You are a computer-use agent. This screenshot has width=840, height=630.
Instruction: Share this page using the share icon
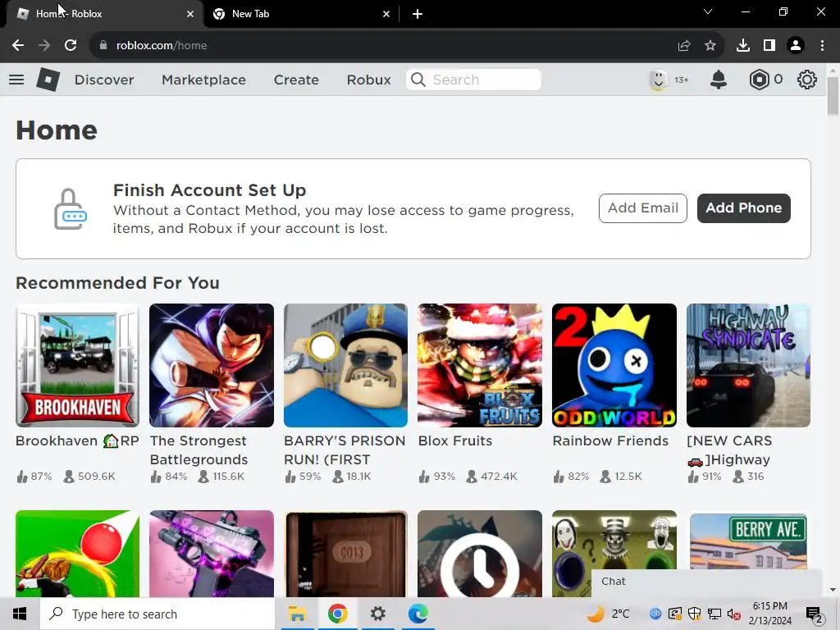(x=683, y=46)
